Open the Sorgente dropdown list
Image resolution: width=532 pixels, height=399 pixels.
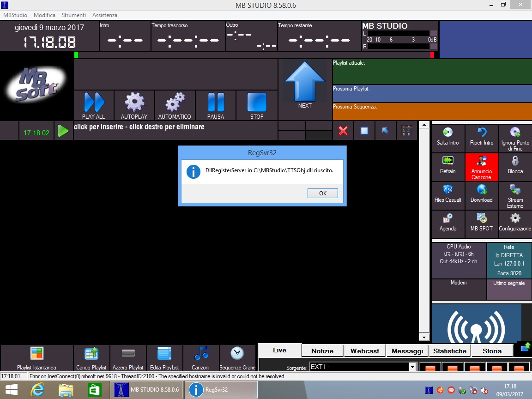(x=412, y=367)
